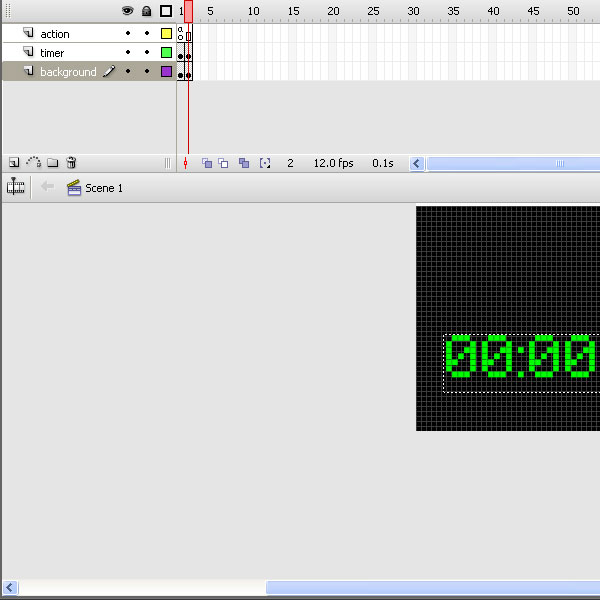Click the timer layer page icon
Image resolution: width=600 pixels, height=600 pixels.
click(x=28, y=51)
